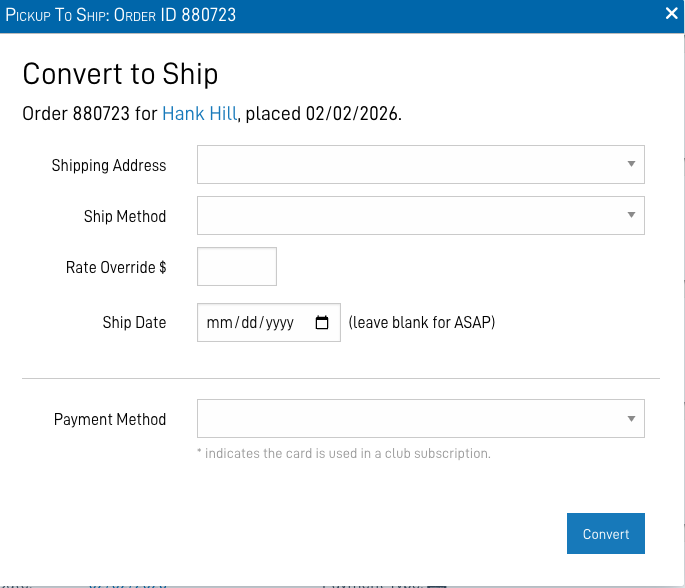
Task: Click the Payment Method field label
Action: (x=110, y=420)
